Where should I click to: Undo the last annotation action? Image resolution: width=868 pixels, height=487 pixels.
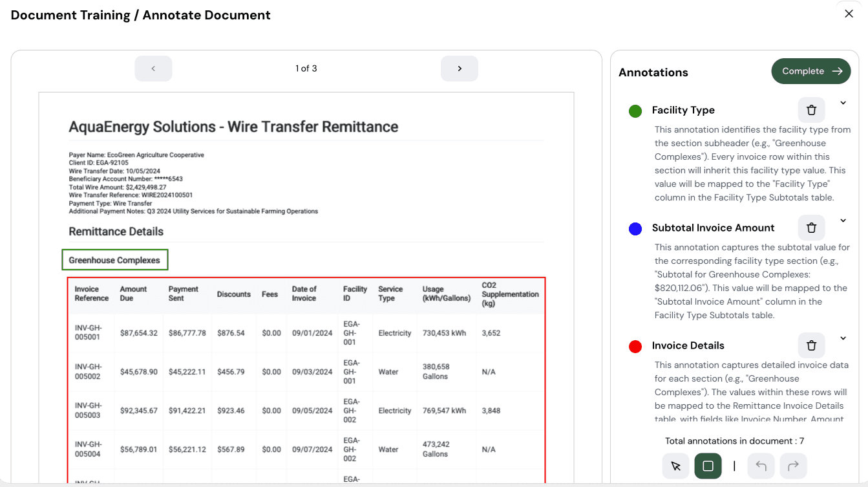pyautogui.click(x=761, y=466)
